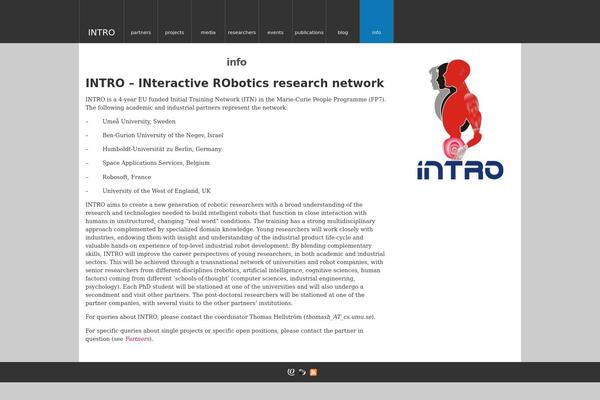Open the events menu item
Screen dimensions: 600x400
tap(276, 33)
